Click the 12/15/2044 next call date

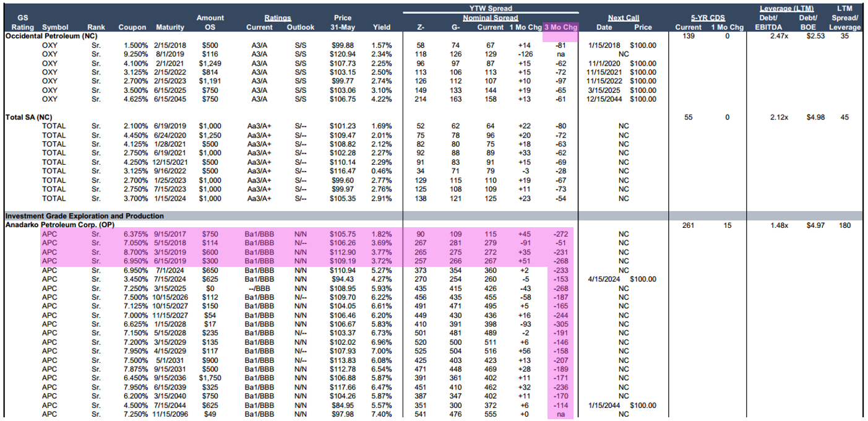(x=604, y=99)
